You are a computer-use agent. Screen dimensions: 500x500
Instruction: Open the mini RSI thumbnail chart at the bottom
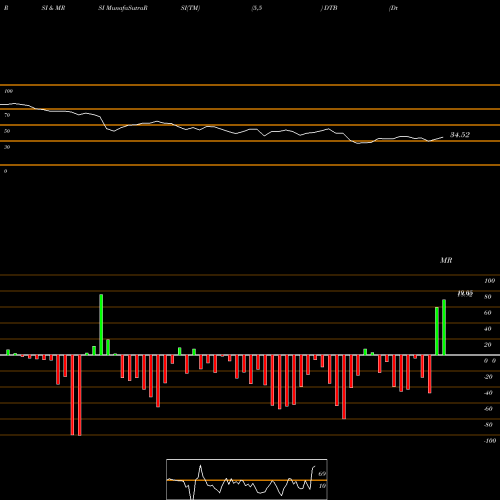coord(247,479)
